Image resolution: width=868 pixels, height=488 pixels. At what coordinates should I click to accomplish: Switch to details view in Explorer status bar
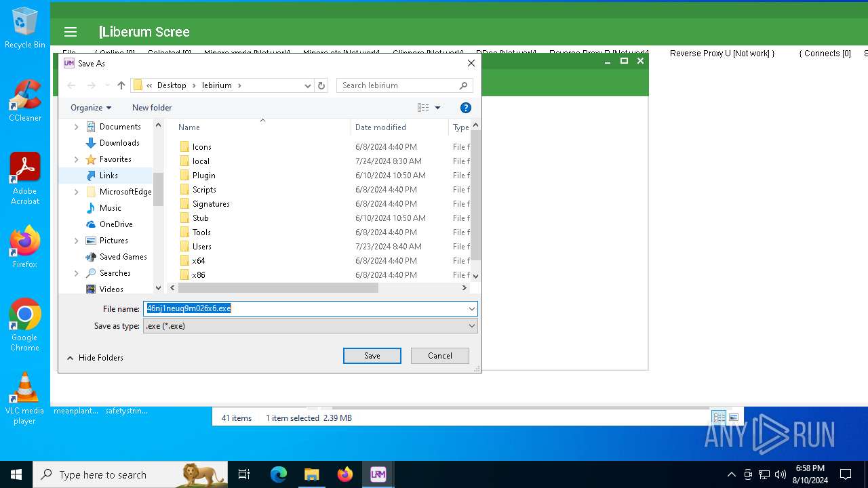[719, 418]
